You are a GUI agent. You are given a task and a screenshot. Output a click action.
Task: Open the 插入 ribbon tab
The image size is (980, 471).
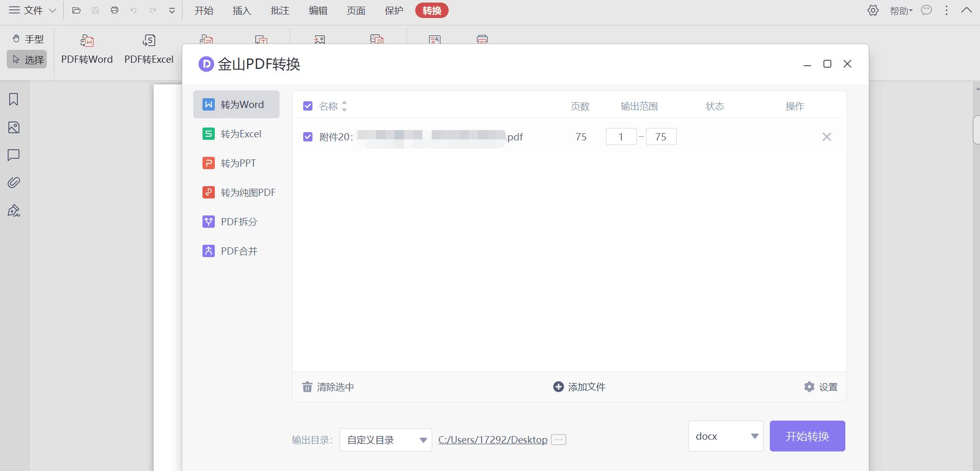coord(242,11)
